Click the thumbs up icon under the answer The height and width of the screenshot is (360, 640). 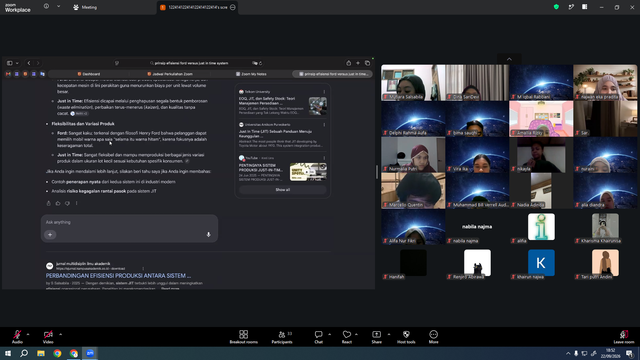(x=58, y=203)
